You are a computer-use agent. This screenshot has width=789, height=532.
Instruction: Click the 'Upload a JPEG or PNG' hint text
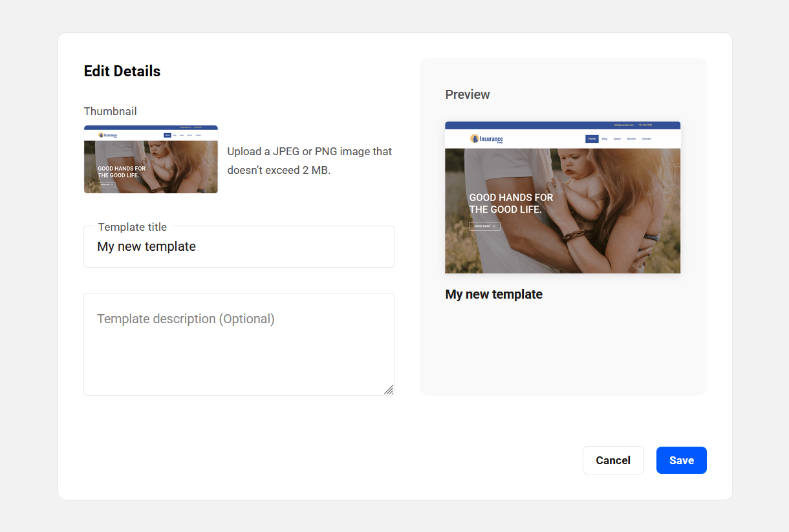[x=310, y=161]
